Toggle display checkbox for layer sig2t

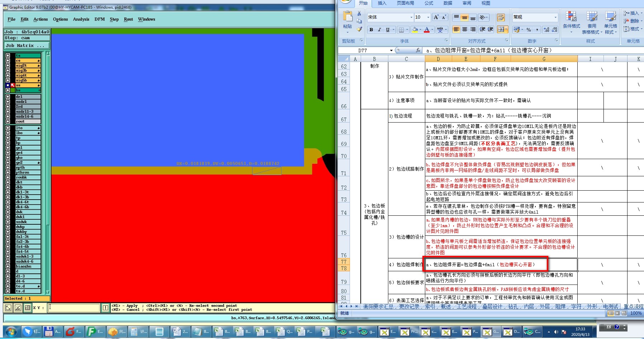[8, 66]
